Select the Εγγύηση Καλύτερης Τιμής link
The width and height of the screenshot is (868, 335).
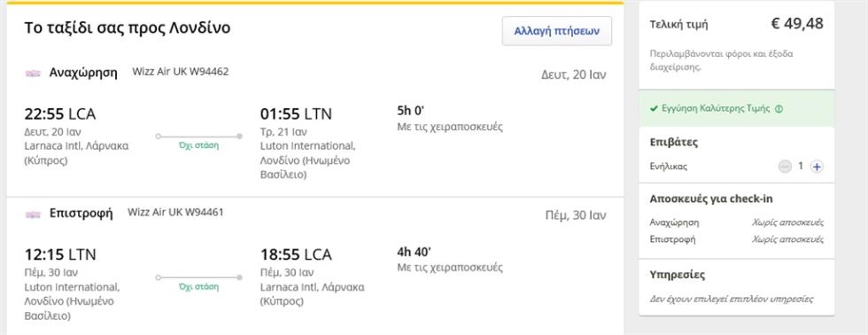click(716, 108)
